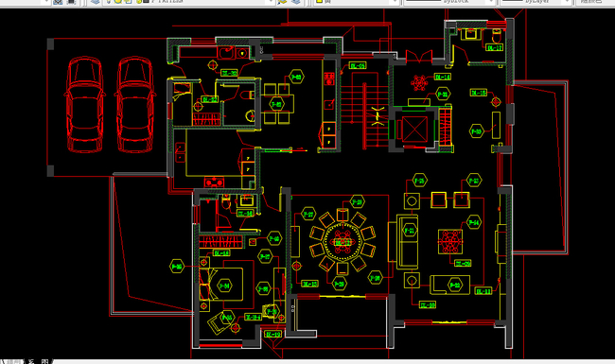Toggle the layer lock icon in layer list
The height and width of the screenshot is (364, 615).
pyautogui.click(x=138, y=2)
